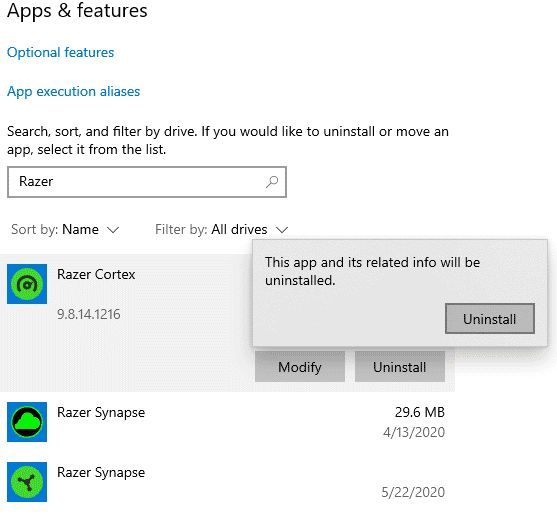Click Uninstall button beside Modify
The width and height of the screenshot is (557, 512).
pyautogui.click(x=400, y=367)
